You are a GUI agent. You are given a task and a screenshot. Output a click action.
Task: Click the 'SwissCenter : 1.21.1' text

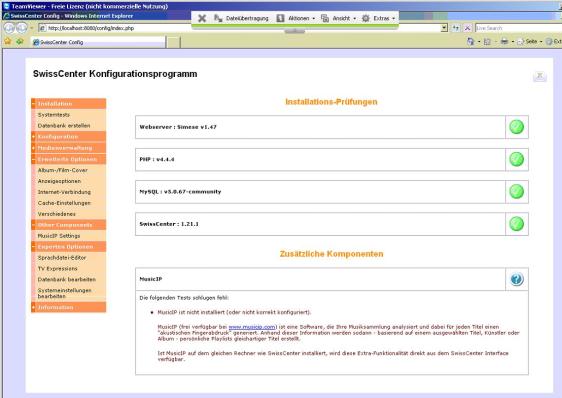coord(169,224)
